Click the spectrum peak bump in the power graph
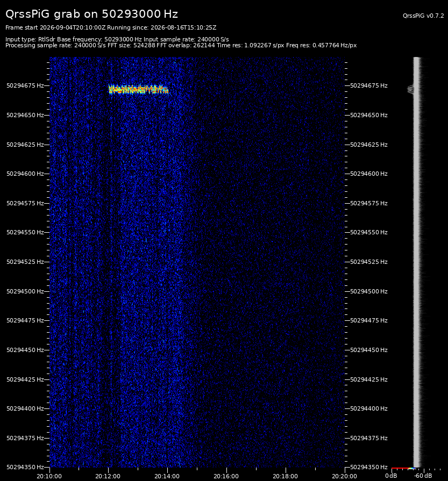 click(x=410, y=89)
